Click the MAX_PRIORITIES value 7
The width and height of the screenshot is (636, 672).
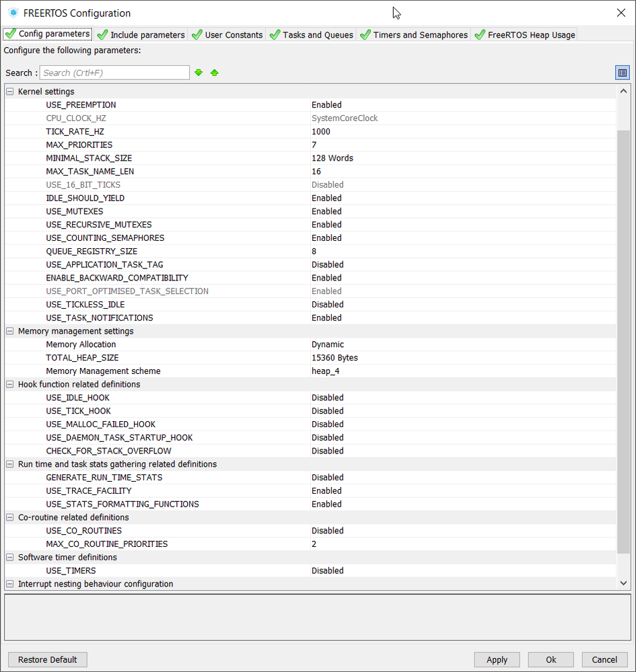tap(314, 145)
